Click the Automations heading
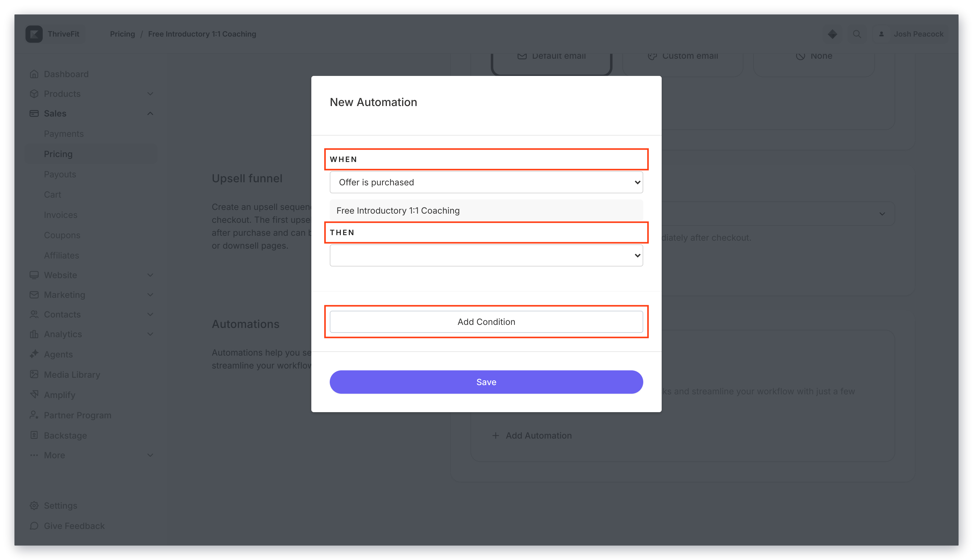The width and height of the screenshot is (973, 560). tap(245, 324)
